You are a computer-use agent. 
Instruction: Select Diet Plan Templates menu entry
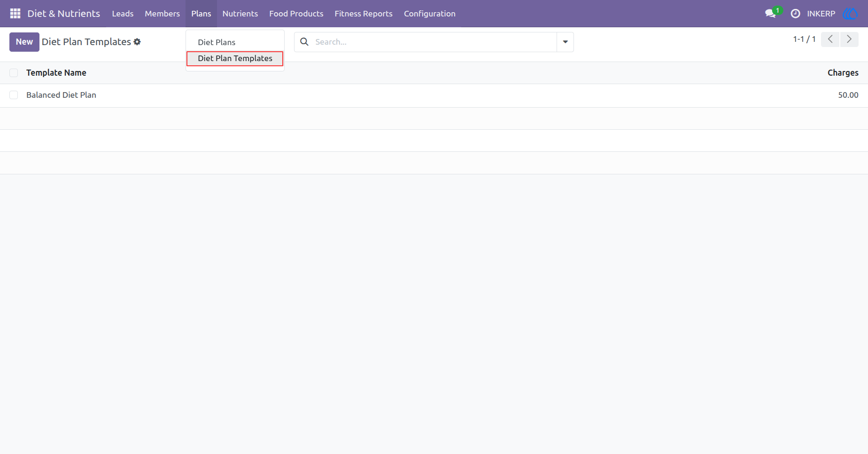point(235,58)
